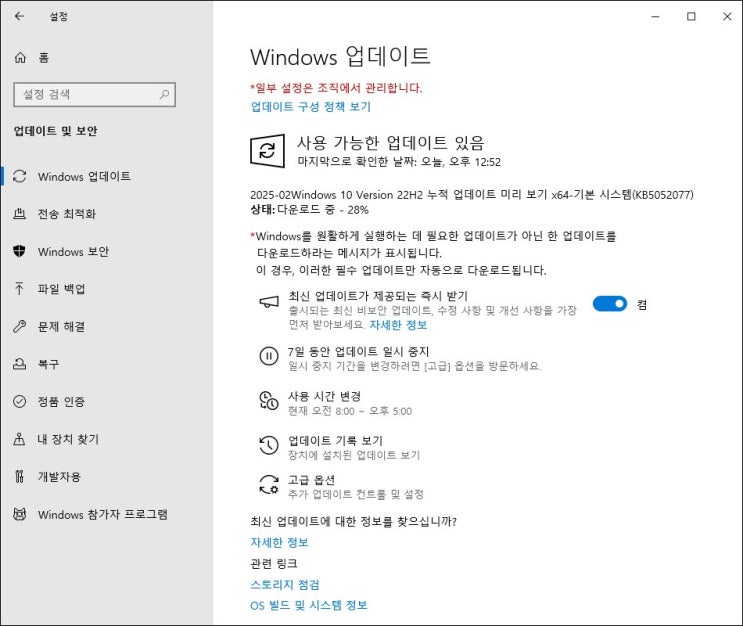Click 마지막으로 확인한 날짜 text
The width and height of the screenshot is (743, 626).
[399, 162]
